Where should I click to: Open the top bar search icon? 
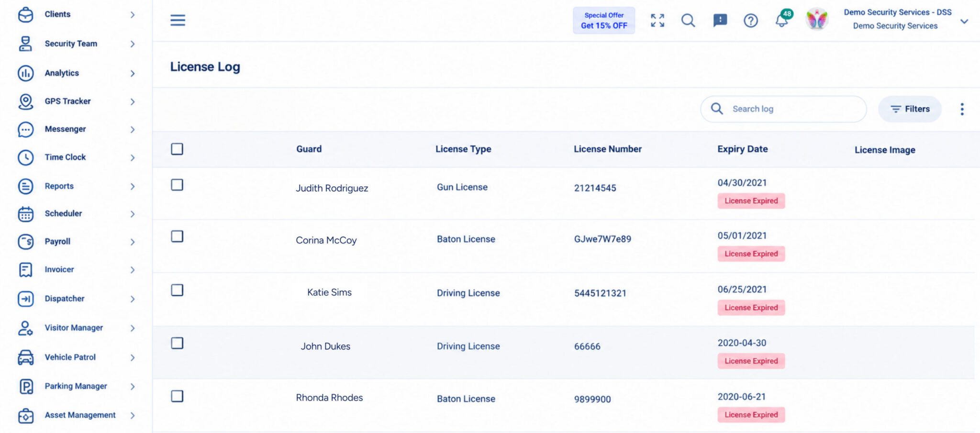pos(688,20)
